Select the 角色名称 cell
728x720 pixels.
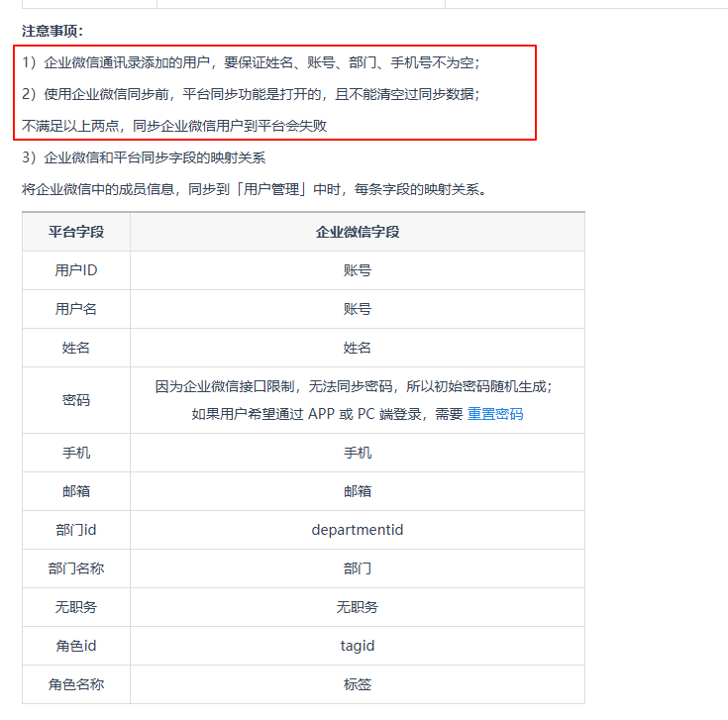point(76,684)
